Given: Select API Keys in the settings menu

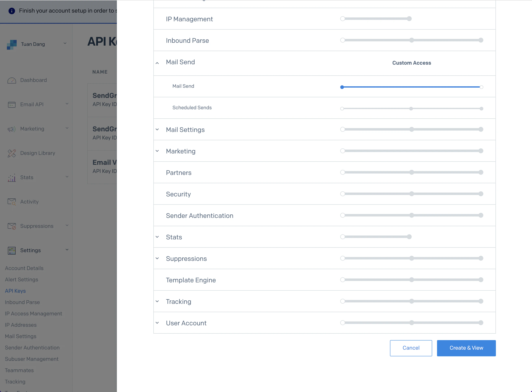Looking at the screenshot, I should click(x=15, y=291).
